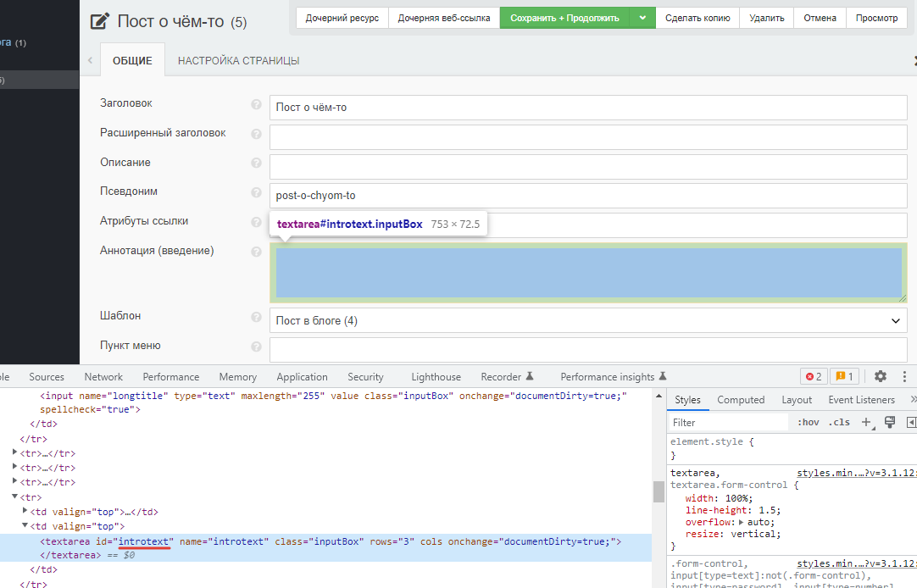Viewport: 917px width, 588px height.
Task: Click the yellow warnings counter badge
Action: pos(843,377)
